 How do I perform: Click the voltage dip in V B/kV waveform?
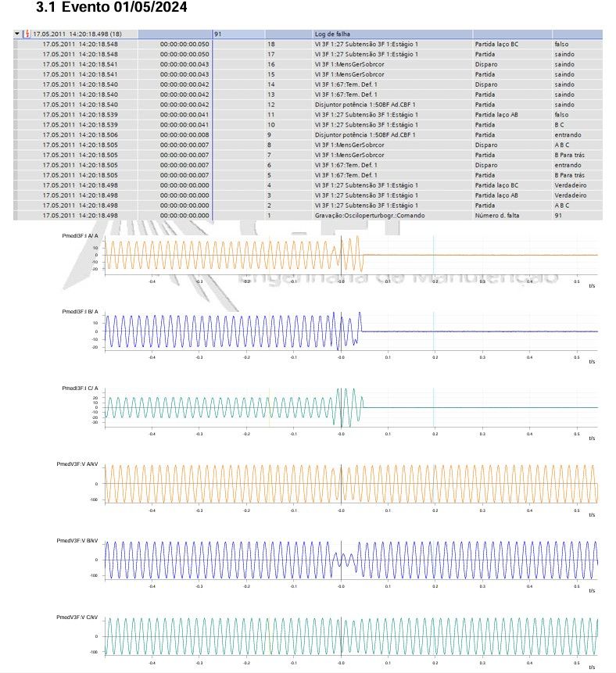(x=344, y=560)
